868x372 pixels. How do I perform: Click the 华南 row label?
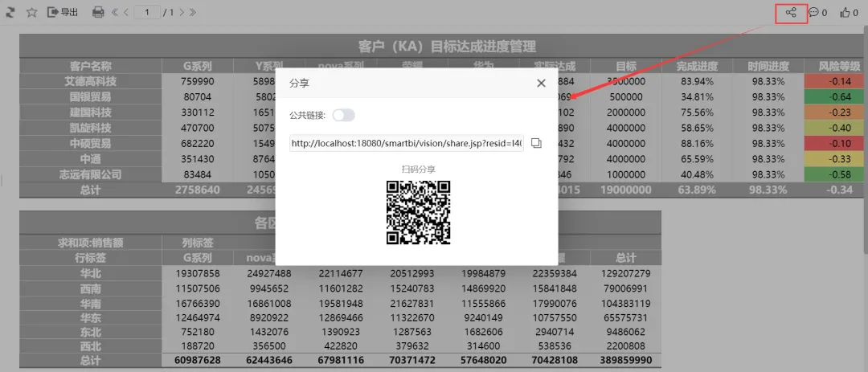(90, 304)
